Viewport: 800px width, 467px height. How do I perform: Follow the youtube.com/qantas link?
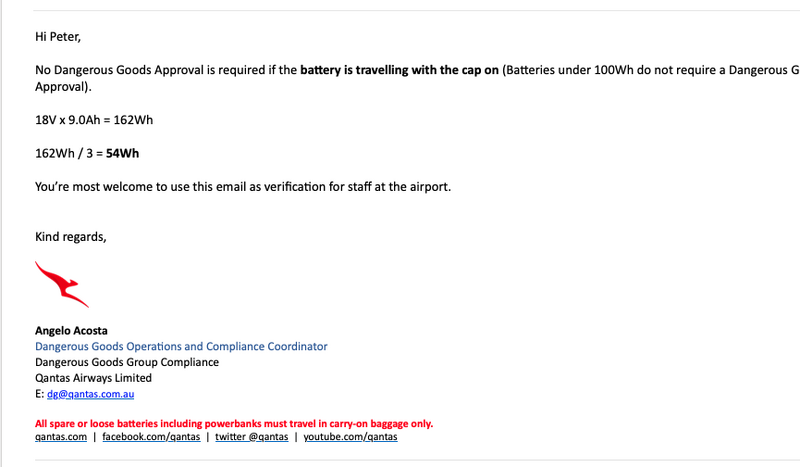[350, 437]
